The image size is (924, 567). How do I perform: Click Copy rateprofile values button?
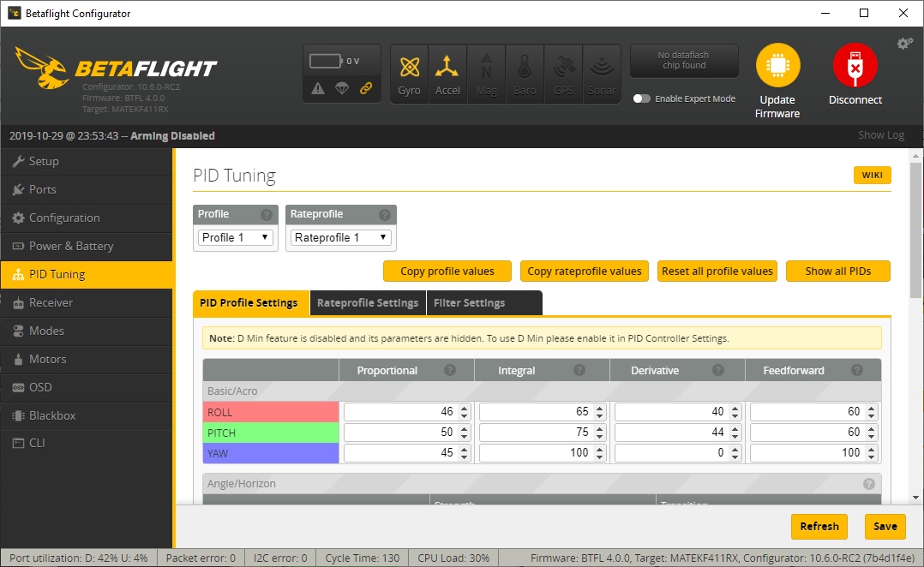[x=584, y=272]
